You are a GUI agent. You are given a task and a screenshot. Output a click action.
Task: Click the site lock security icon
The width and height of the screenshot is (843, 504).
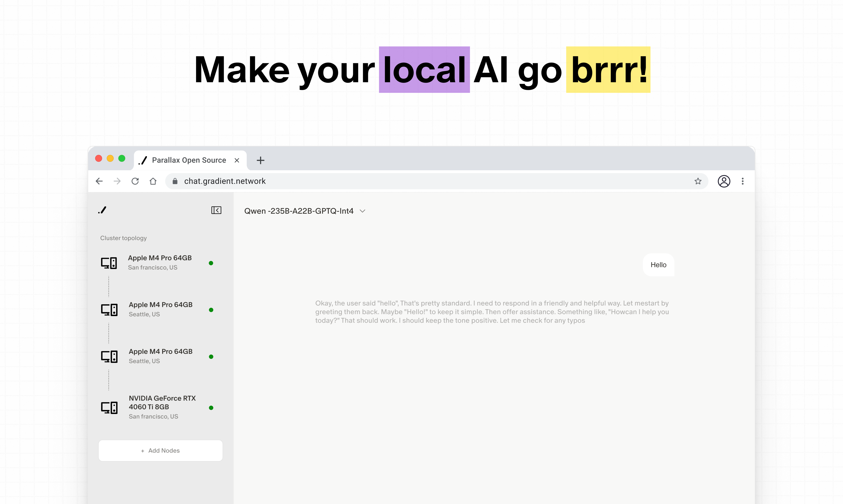tap(175, 181)
